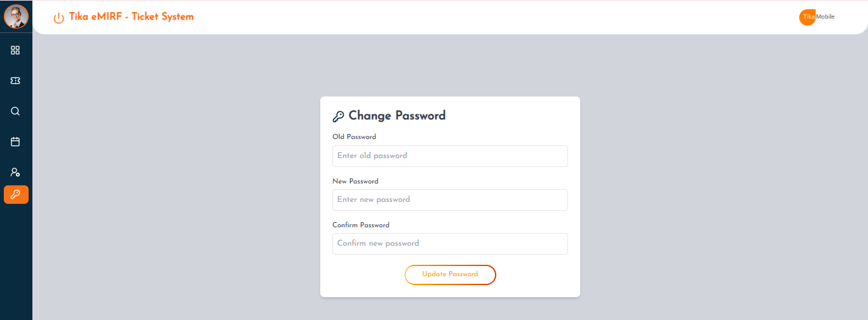
Task: Select the highlighted orange key icon in sidebar
Action: 16,194
